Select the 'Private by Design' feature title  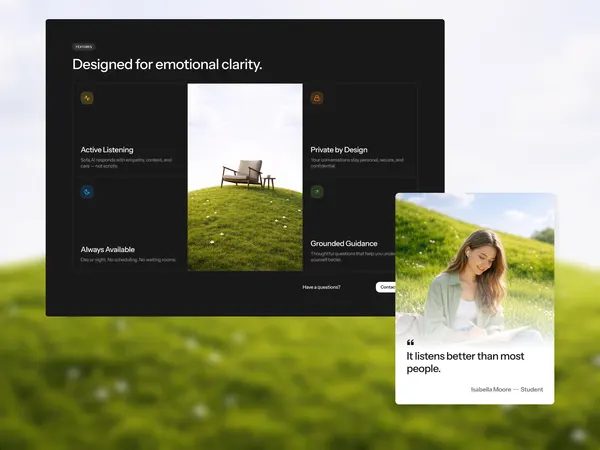pyautogui.click(x=339, y=150)
